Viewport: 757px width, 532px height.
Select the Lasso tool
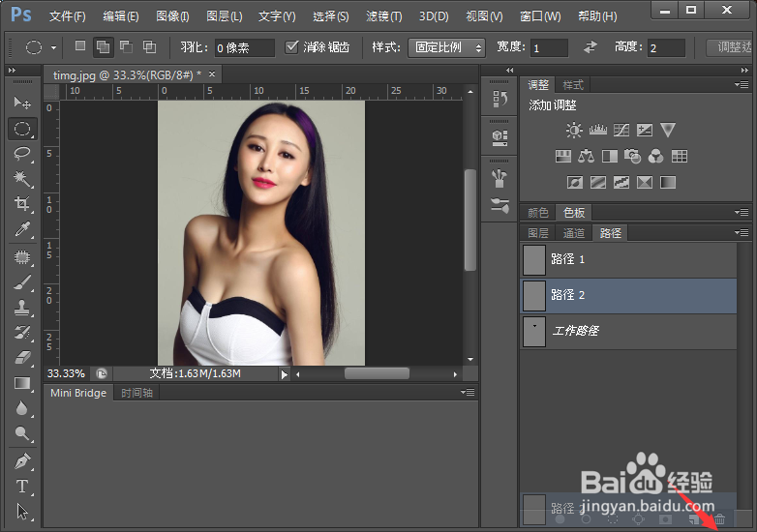click(x=22, y=154)
